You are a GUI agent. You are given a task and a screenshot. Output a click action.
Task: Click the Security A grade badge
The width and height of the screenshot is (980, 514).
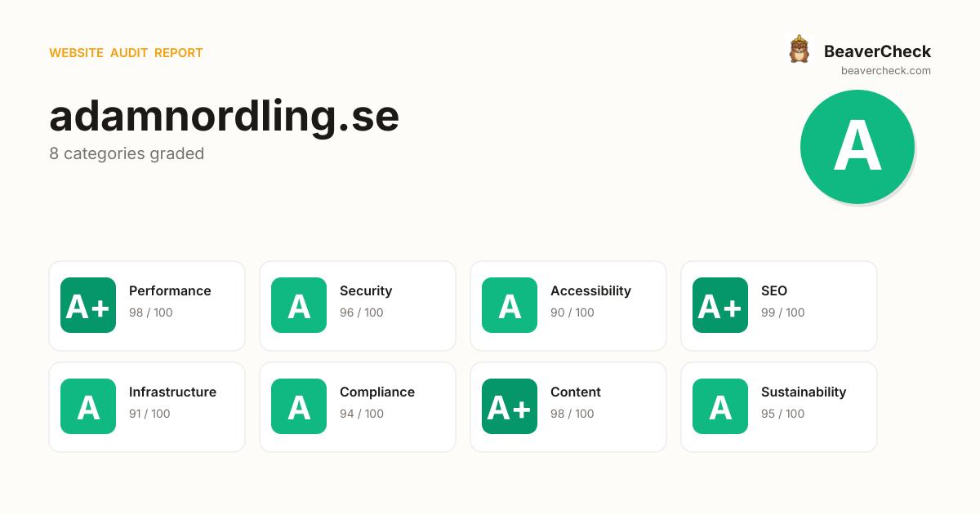[x=299, y=305]
